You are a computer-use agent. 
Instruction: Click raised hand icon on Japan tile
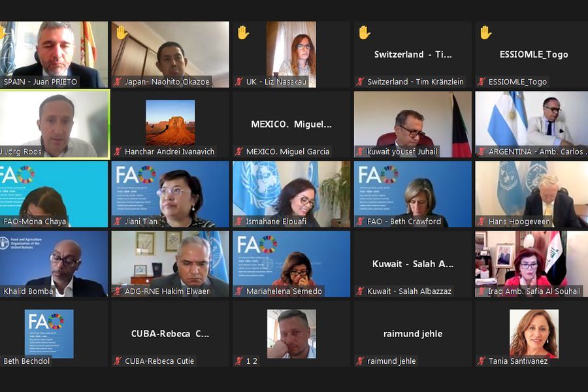click(122, 33)
